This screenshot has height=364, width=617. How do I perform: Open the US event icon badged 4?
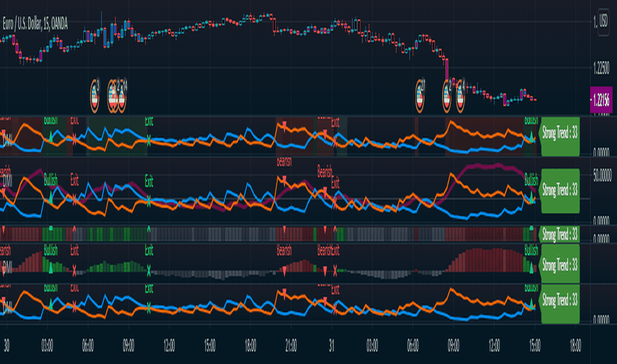click(460, 95)
